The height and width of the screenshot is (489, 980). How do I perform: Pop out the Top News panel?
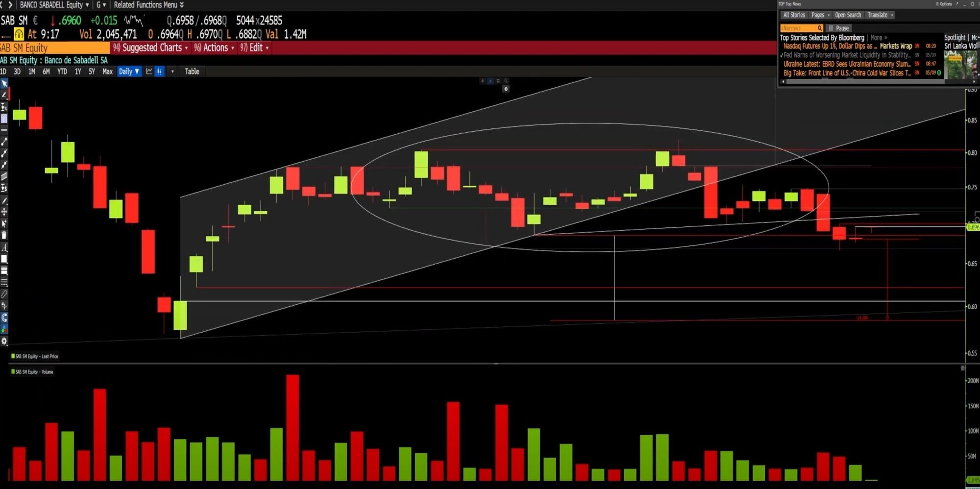pyautogui.click(x=957, y=4)
